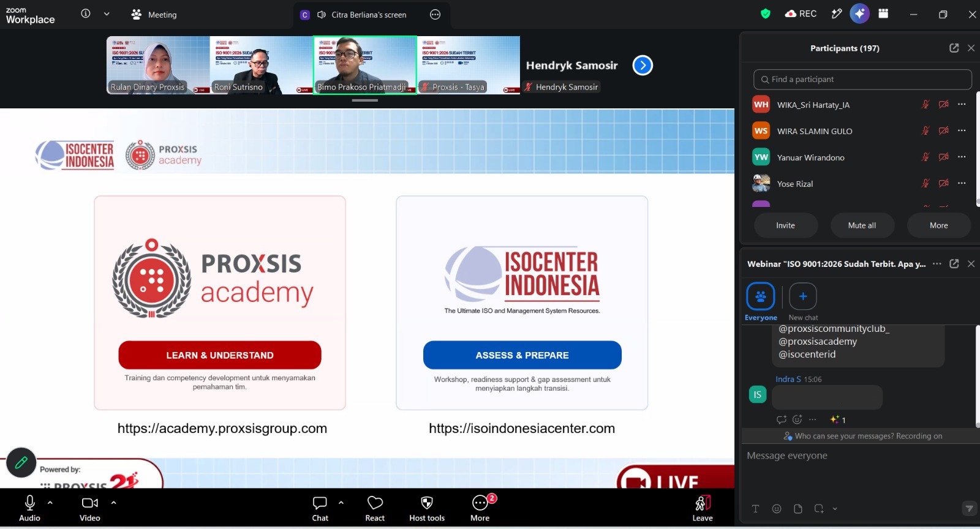This screenshot has height=529, width=980.
Task: Expand the dropdown next to meeting info
Action: (x=107, y=13)
